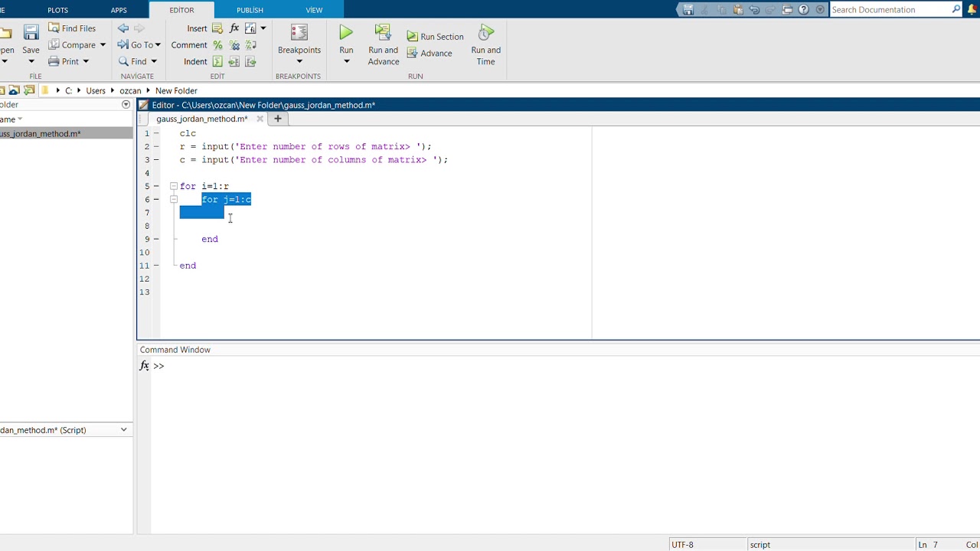
Task: Click the Go To button
Action: (x=135, y=45)
